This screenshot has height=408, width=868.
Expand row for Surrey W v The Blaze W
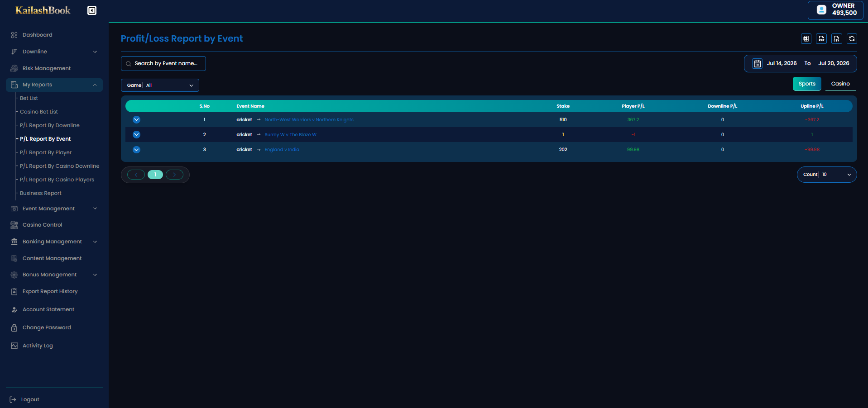(x=136, y=135)
